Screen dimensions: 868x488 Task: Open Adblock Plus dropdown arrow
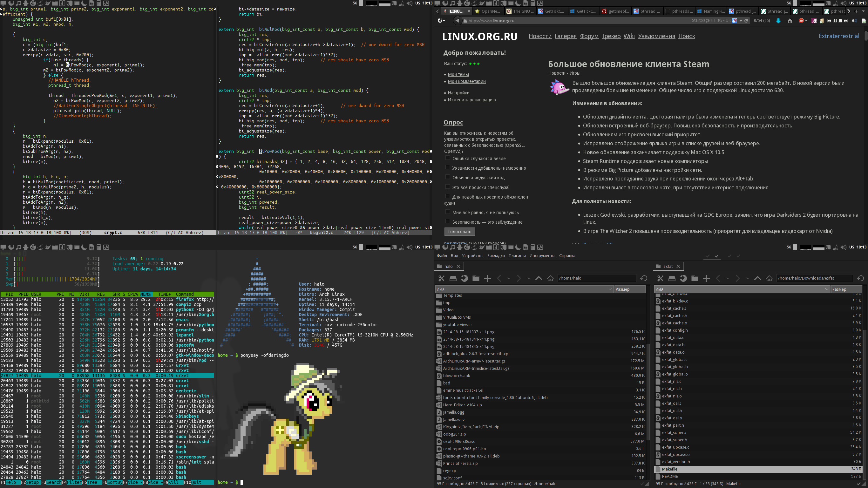coord(806,21)
